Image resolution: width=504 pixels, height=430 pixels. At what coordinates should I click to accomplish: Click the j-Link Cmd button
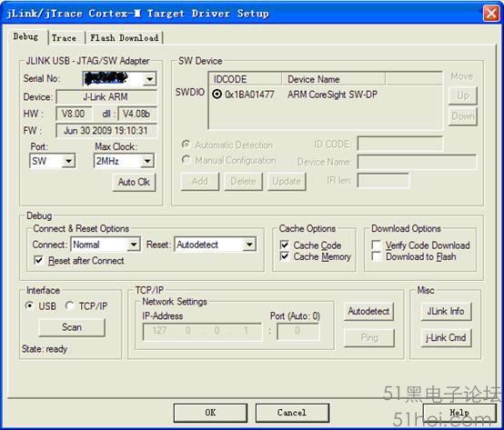(x=446, y=337)
